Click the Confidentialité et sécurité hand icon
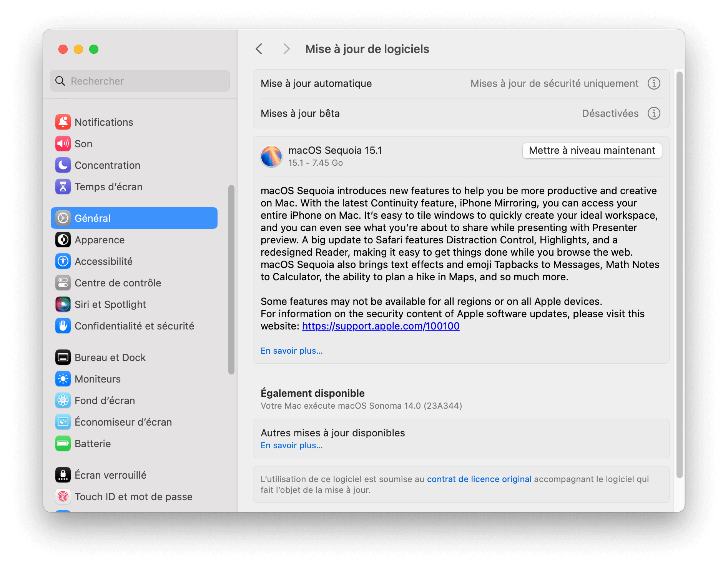The height and width of the screenshot is (569, 728). pyautogui.click(x=63, y=326)
